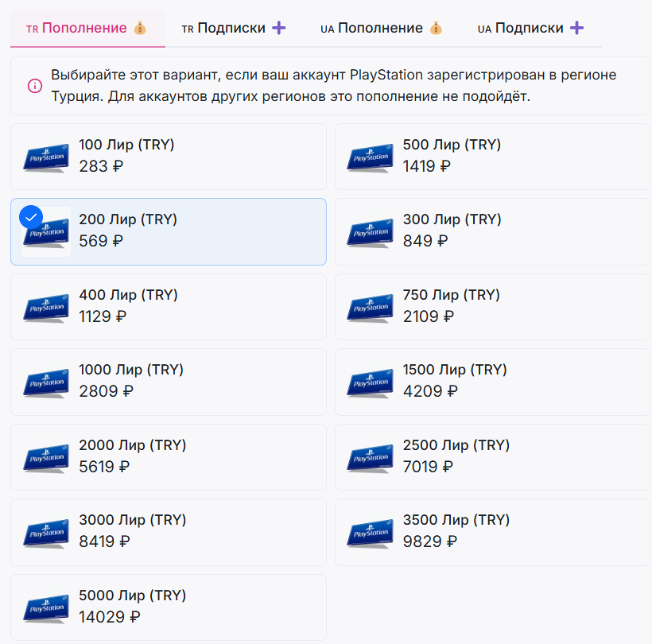Pick the 1500 Лир (TRY) option
This screenshot has height=644, width=652.
click(x=492, y=382)
